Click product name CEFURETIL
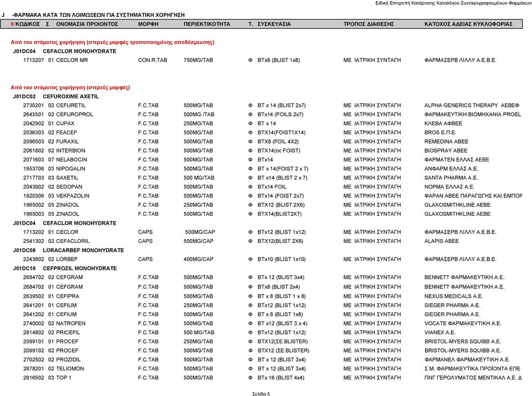This screenshot has width=532, height=396. (71, 105)
